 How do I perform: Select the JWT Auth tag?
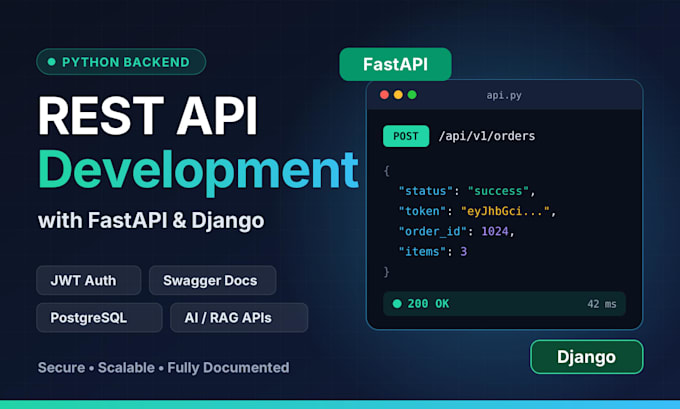point(88,281)
